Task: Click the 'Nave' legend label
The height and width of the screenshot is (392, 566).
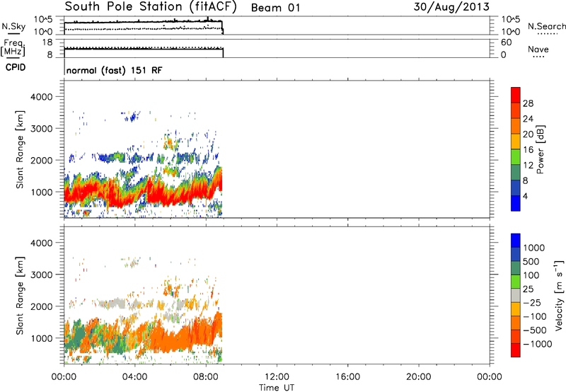Action: pos(538,50)
